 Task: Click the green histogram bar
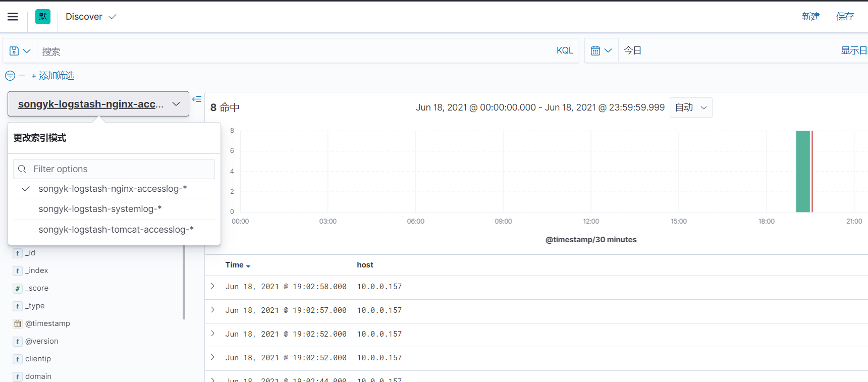(803, 172)
